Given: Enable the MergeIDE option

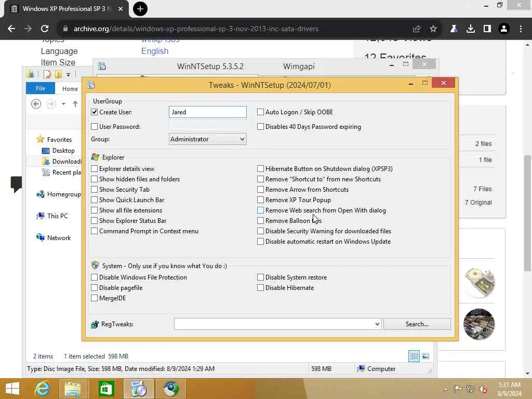Looking at the screenshot, I should pos(95,298).
